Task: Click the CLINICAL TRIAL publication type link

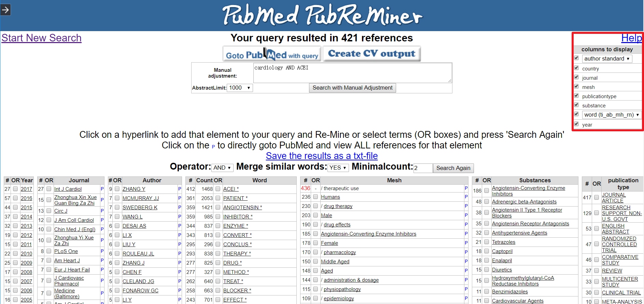Action: tap(621, 293)
